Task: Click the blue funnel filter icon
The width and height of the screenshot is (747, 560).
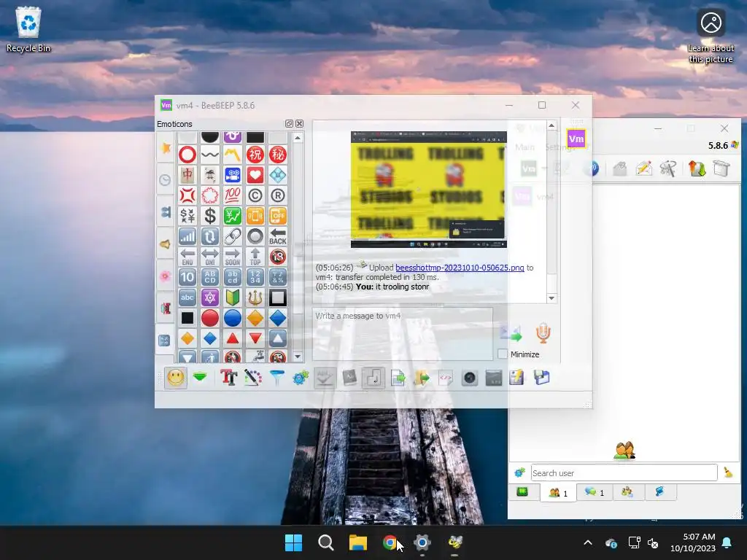Action: [276, 378]
